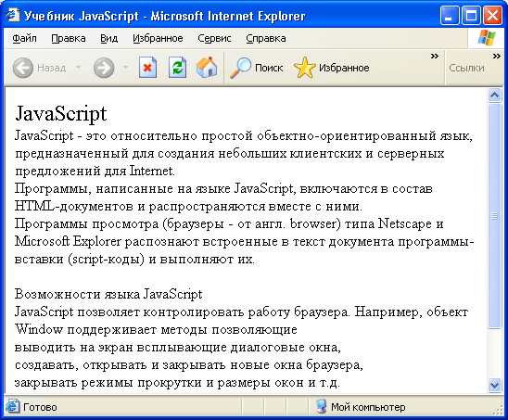The height and width of the screenshot is (420, 508).
Task: Click the scroll up arrow button
Action: point(494,95)
